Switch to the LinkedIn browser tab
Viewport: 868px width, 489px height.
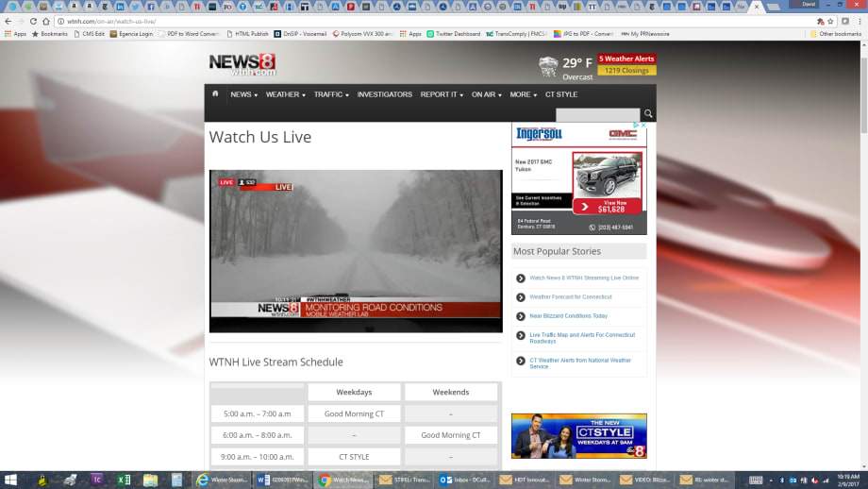(x=120, y=7)
